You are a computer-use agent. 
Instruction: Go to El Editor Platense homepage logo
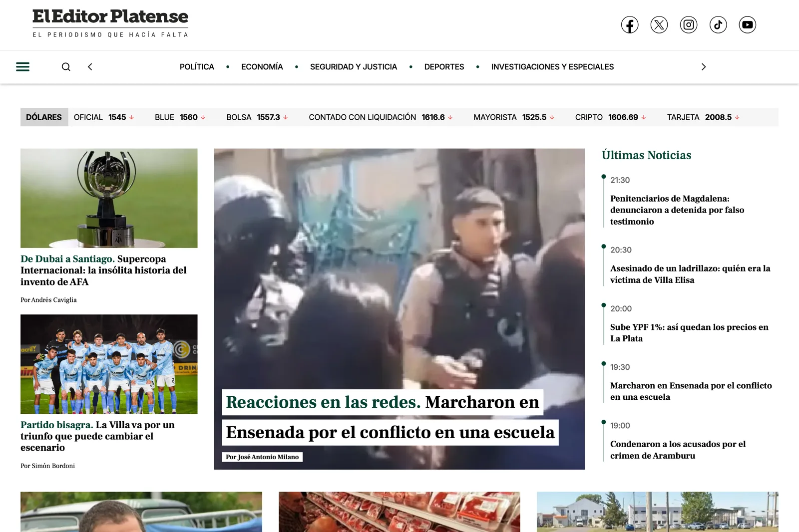pyautogui.click(x=110, y=23)
